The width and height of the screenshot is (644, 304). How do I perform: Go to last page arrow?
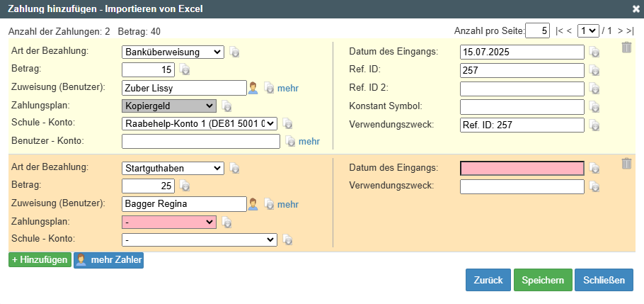click(x=631, y=31)
